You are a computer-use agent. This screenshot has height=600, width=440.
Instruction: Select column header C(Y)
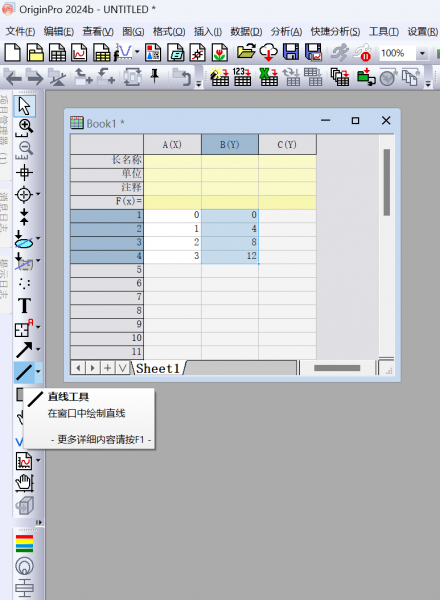[x=287, y=144]
